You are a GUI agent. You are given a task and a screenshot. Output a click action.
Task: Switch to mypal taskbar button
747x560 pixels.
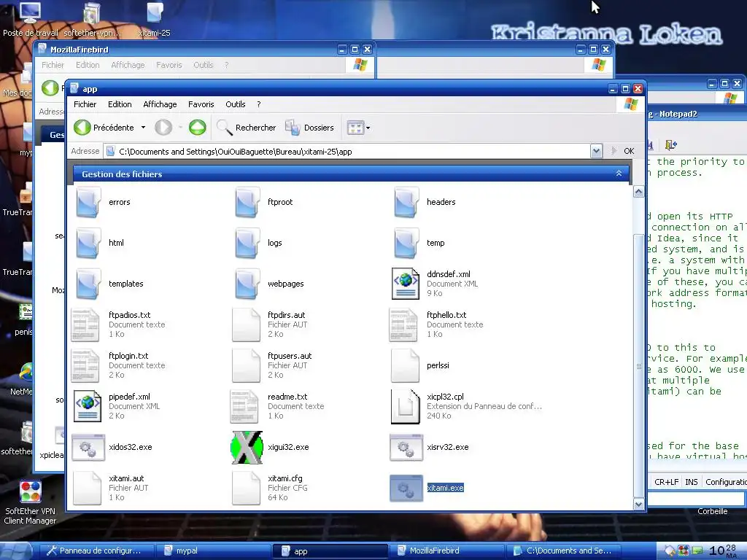[x=212, y=551]
